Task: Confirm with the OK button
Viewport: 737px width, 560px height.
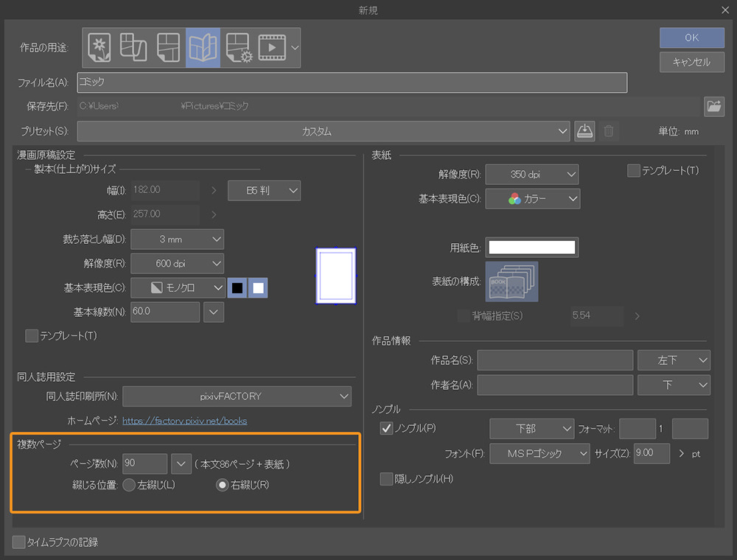Action: [691, 38]
